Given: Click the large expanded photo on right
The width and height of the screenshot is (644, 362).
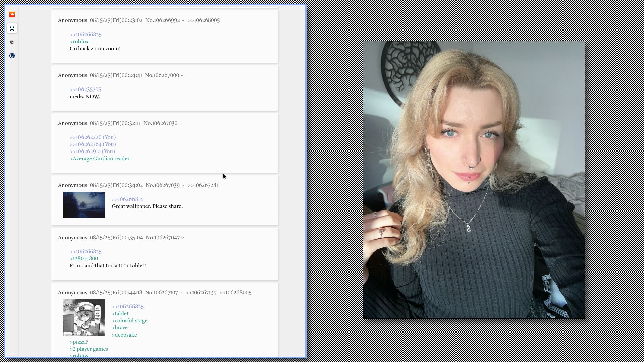Looking at the screenshot, I should coord(473,179).
